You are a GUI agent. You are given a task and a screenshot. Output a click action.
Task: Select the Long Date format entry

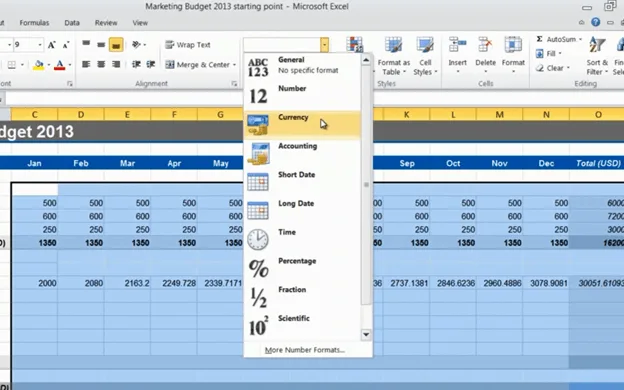point(302,211)
